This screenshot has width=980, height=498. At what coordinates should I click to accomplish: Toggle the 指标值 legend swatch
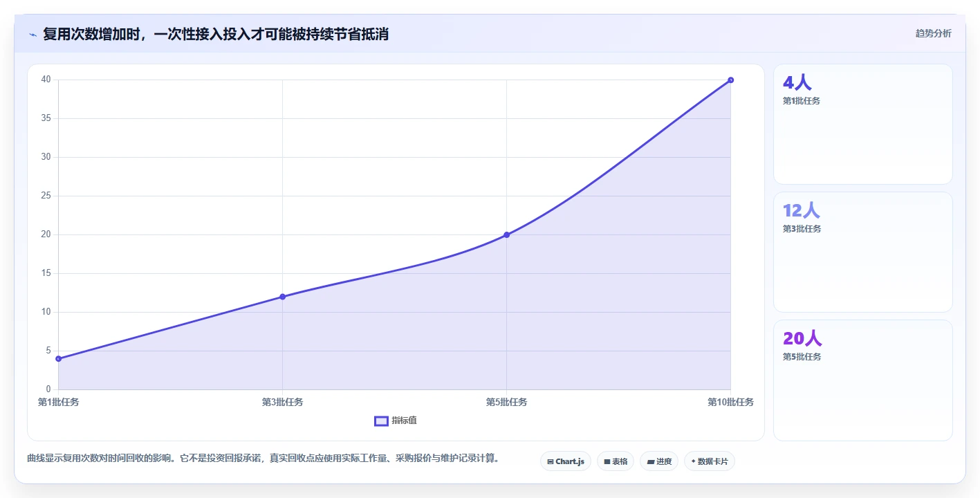coord(381,421)
